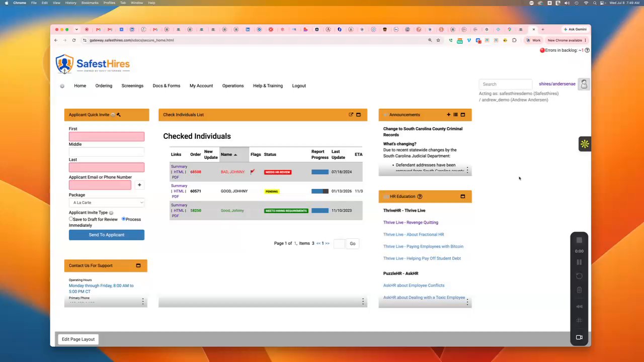The height and width of the screenshot is (362, 644).
Task: Open Thrive Live - Revenge Quitting link
Action: [x=411, y=222]
